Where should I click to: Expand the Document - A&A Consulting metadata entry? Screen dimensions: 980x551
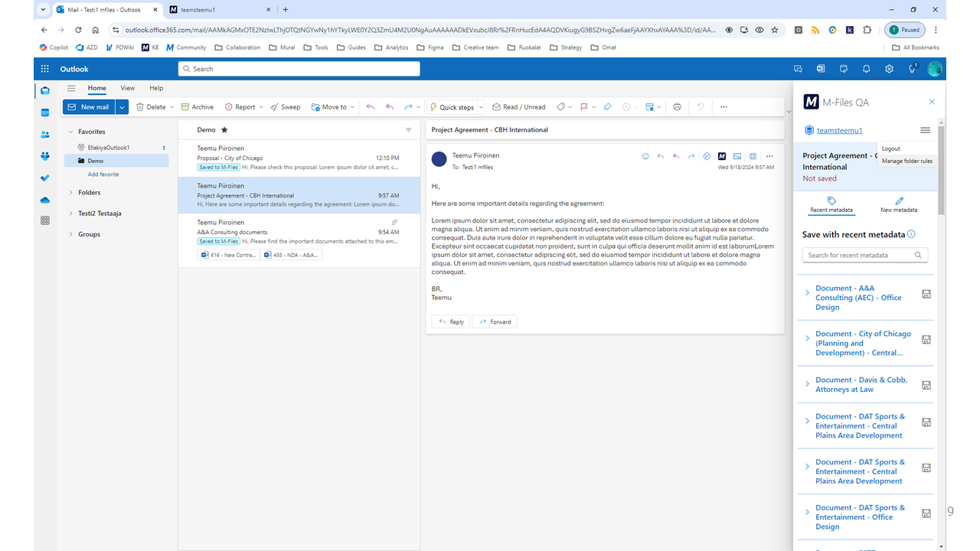807,293
